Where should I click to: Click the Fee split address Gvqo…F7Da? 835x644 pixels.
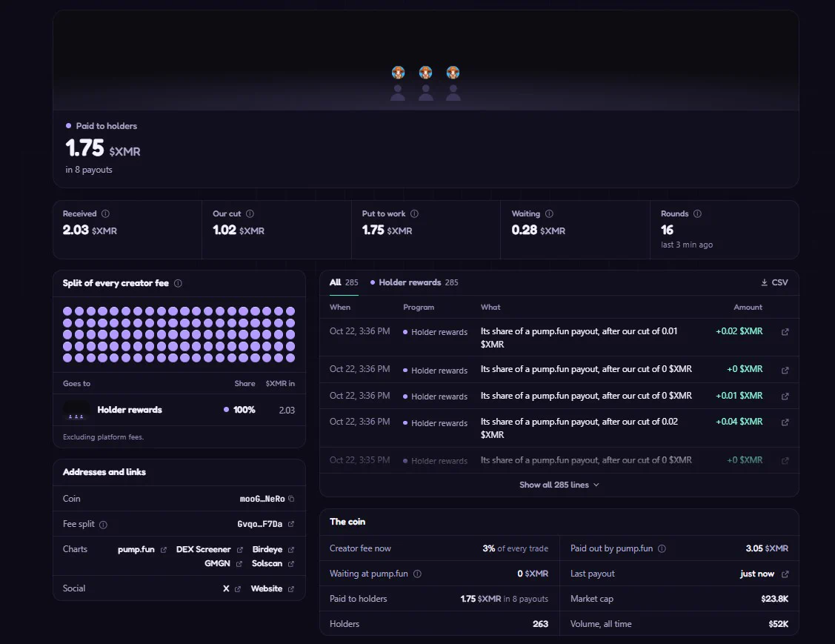(259, 524)
